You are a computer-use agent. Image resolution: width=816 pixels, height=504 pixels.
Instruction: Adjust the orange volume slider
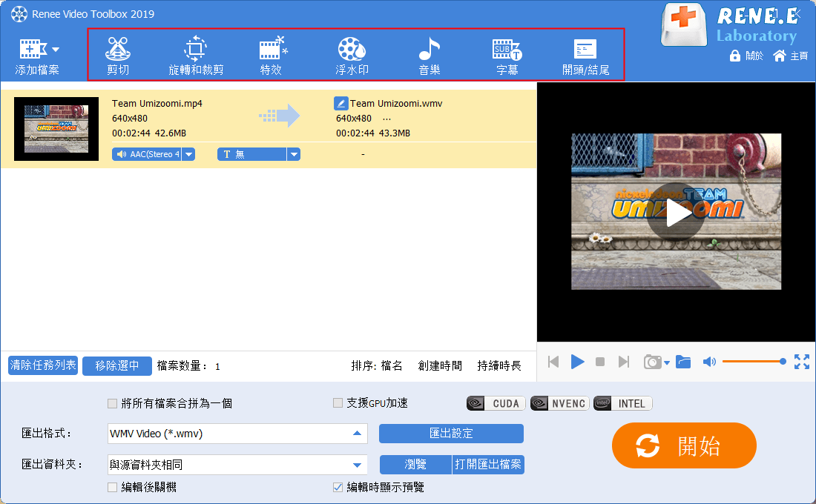pyautogui.click(x=754, y=362)
